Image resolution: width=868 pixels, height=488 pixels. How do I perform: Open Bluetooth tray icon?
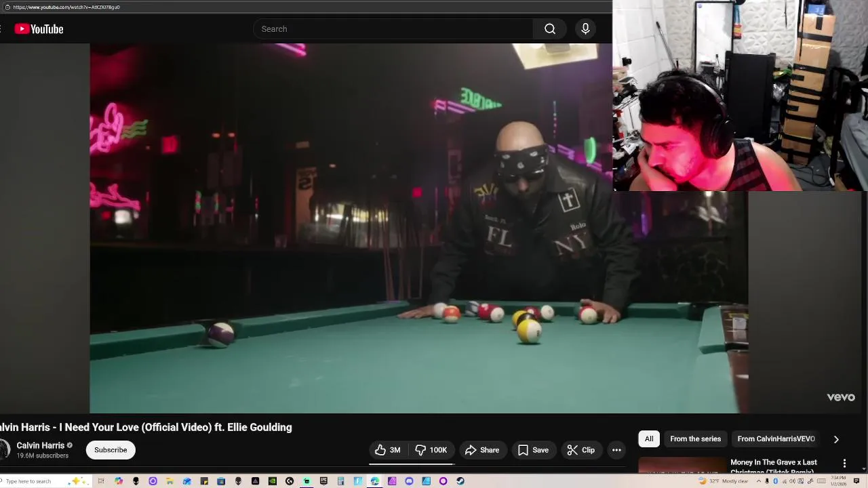point(776,481)
